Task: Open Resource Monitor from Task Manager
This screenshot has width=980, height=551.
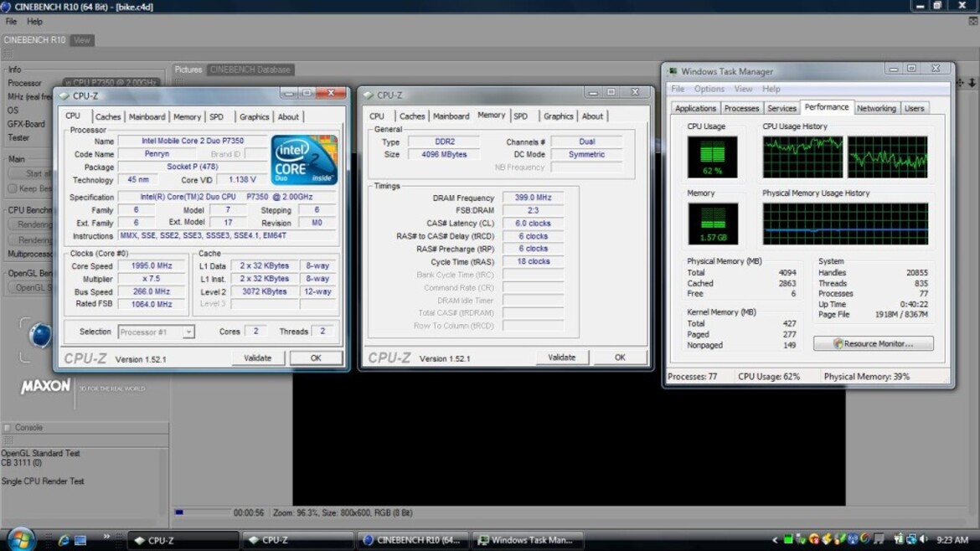Action: [x=873, y=343]
